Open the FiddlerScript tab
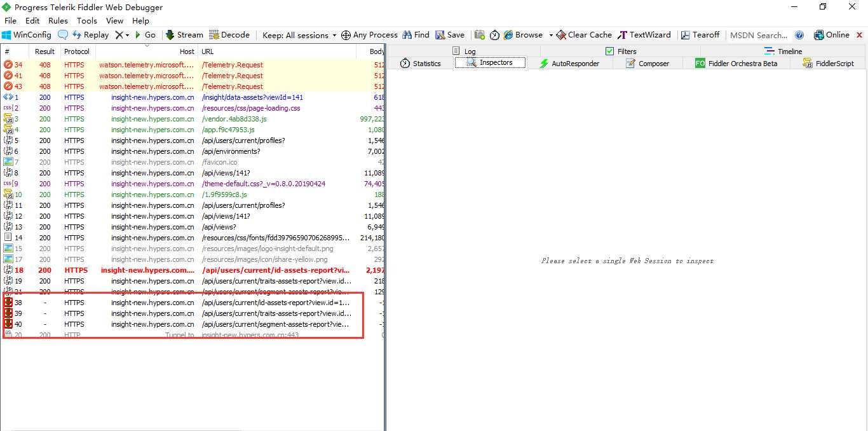 tap(828, 63)
